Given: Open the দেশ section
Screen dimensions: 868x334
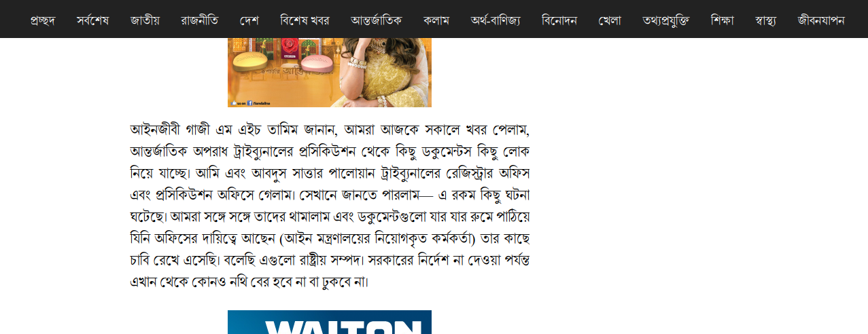Looking at the screenshot, I should (x=249, y=20).
